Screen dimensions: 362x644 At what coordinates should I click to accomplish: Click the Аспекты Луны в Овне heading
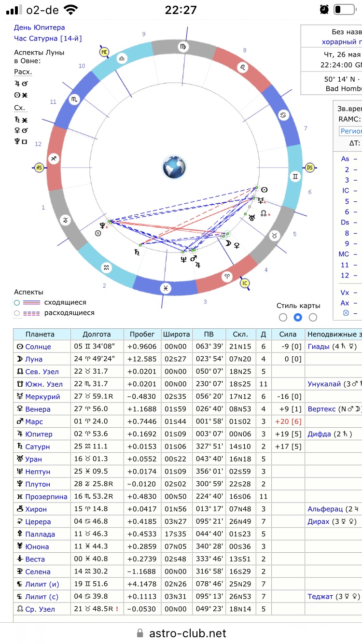point(39,56)
